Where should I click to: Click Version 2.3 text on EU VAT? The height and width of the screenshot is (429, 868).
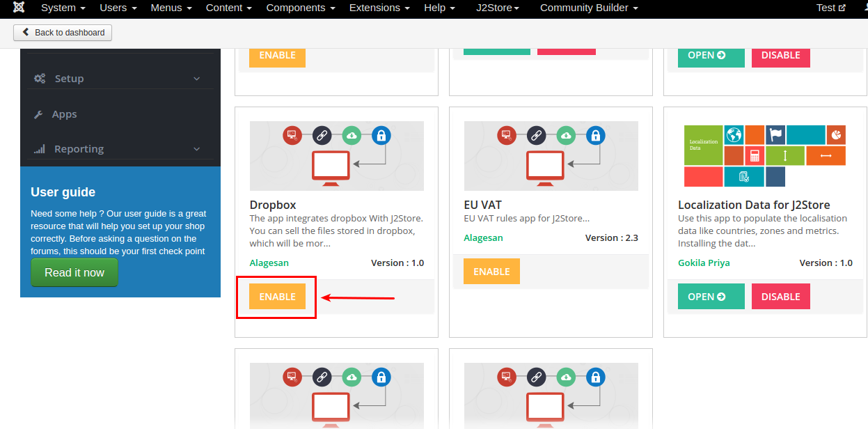point(612,237)
